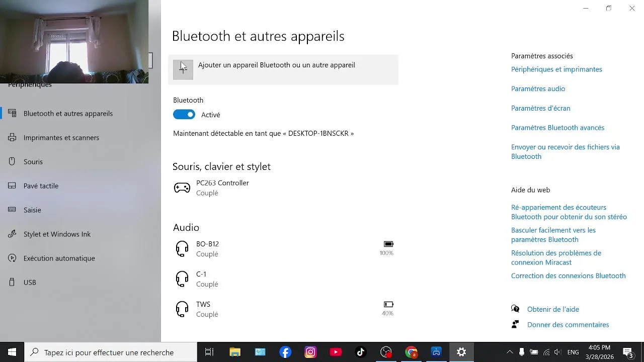Open Résolution des problèmes de connexion Miracast
The image size is (644, 362).
coord(556,257)
